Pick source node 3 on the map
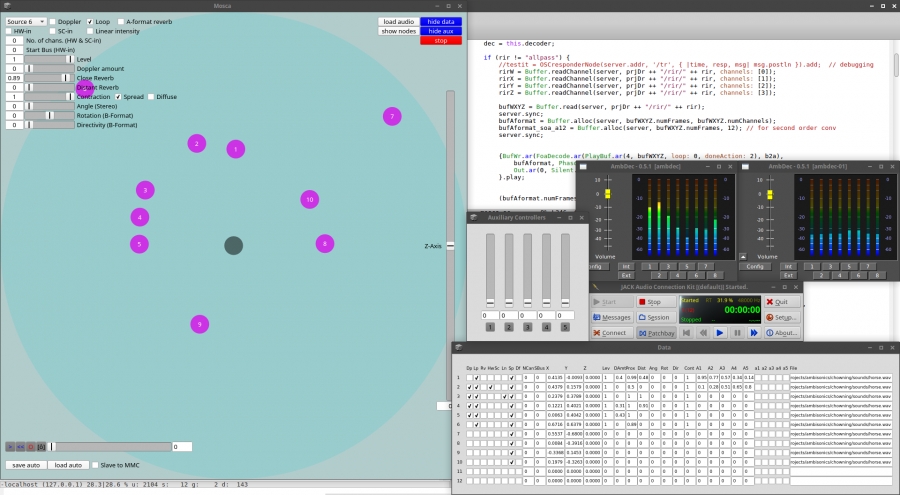 click(x=145, y=190)
